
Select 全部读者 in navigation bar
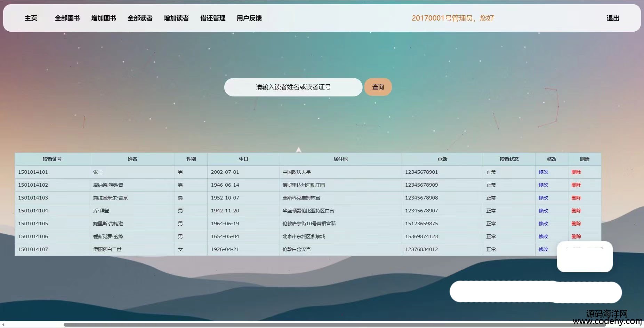pos(140,18)
